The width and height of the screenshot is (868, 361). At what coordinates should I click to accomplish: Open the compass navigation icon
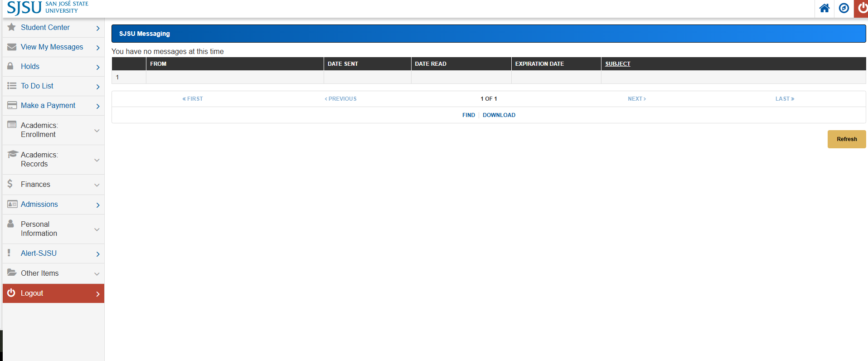[844, 8]
